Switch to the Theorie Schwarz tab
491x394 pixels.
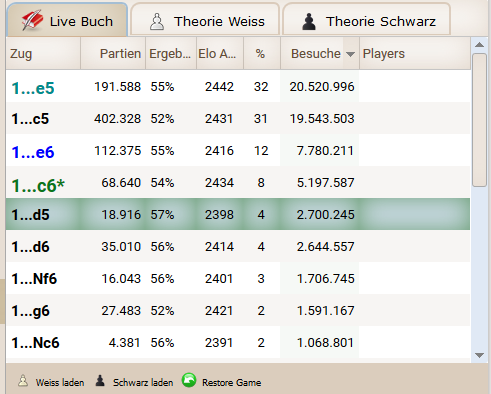(366, 20)
